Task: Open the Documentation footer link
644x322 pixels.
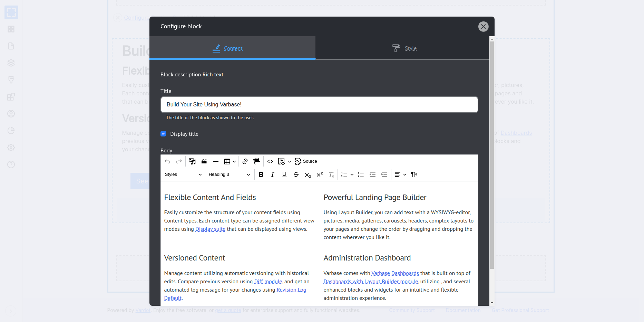Action: point(463,310)
